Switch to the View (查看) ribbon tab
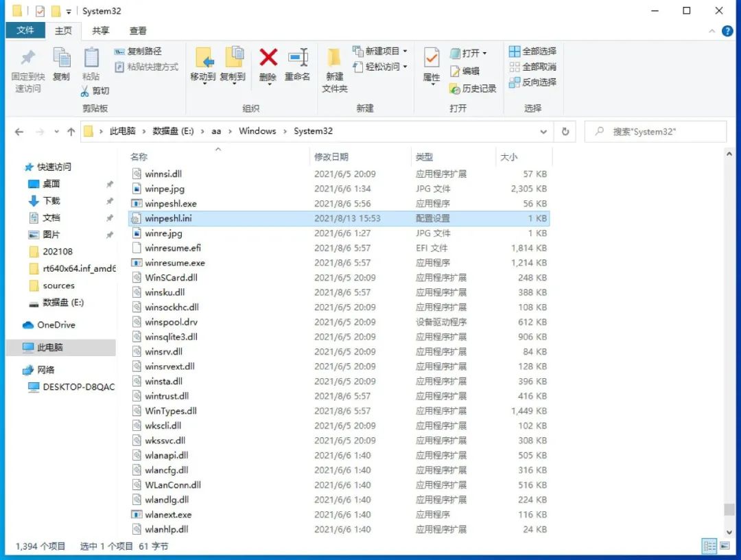 pyautogui.click(x=137, y=30)
